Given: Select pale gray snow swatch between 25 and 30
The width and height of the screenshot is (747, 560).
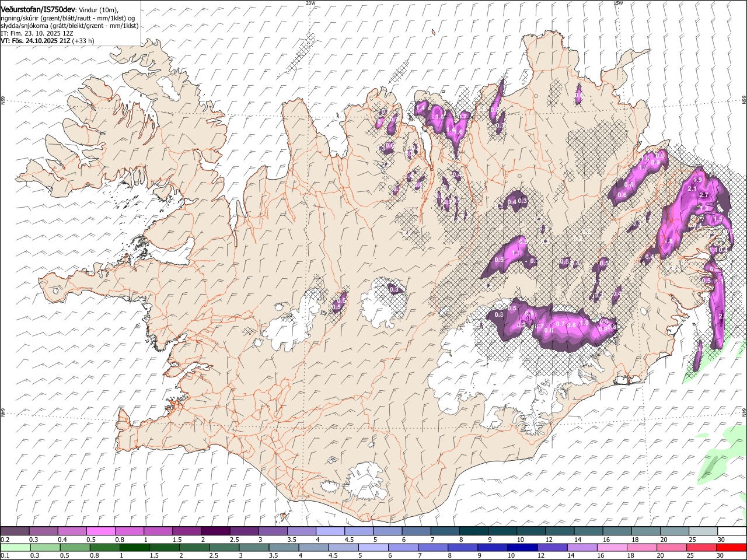Looking at the screenshot, I should (704, 531).
